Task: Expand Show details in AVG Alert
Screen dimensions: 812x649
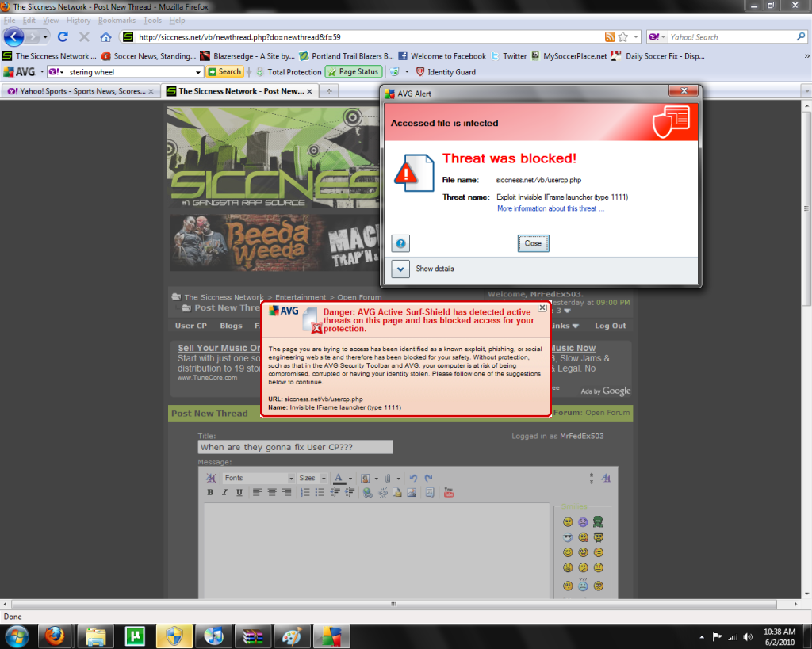Action: click(400, 269)
